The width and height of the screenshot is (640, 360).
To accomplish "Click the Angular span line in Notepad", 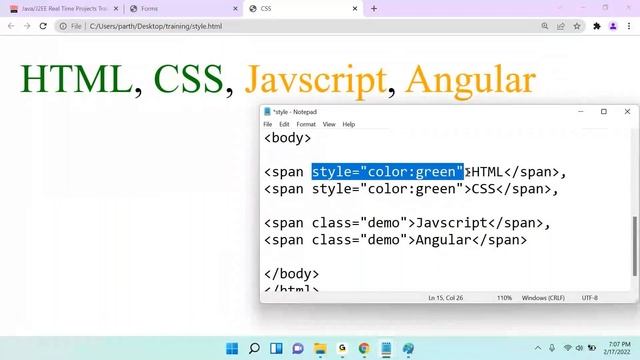I will click(396, 240).
